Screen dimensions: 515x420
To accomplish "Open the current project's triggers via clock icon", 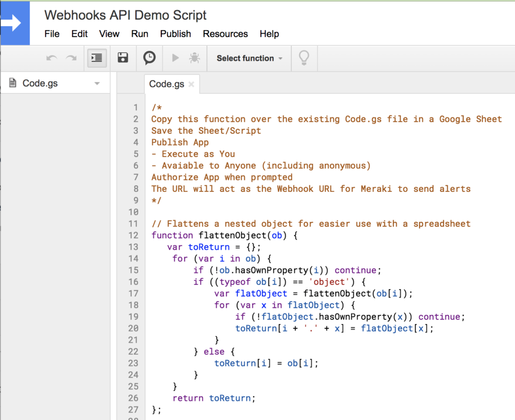I will click(149, 58).
